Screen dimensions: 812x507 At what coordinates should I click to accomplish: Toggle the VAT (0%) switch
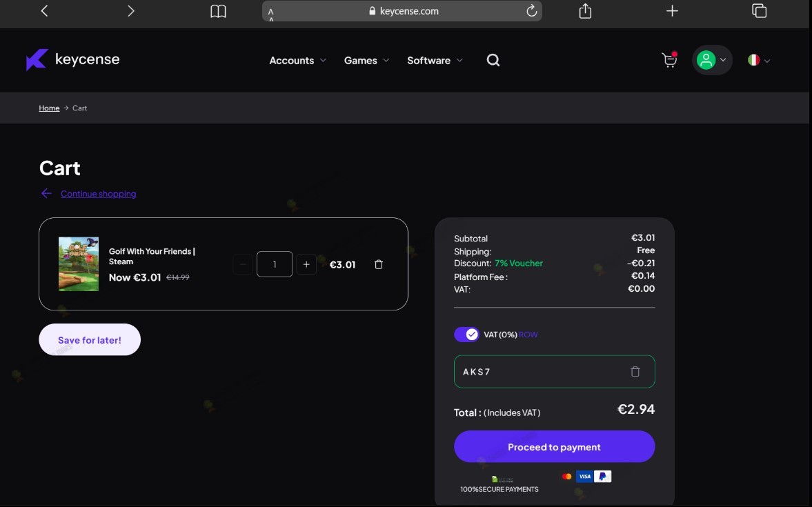click(x=466, y=335)
